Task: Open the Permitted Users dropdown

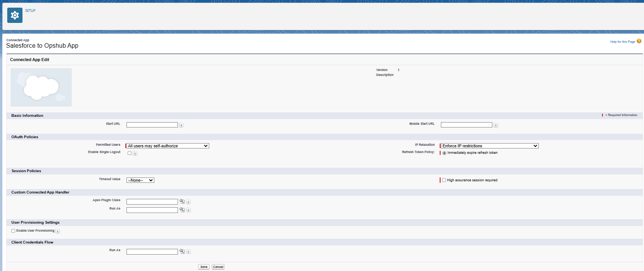Action: tap(168, 146)
